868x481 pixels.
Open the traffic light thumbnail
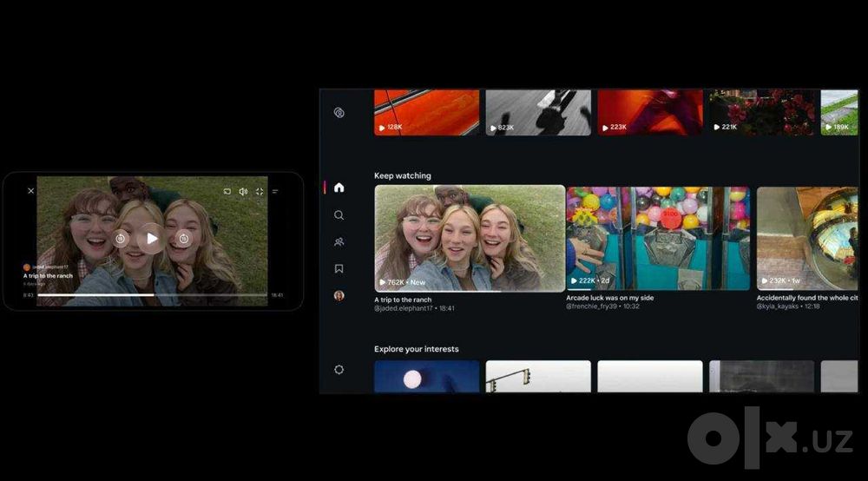click(x=538, y=377)
